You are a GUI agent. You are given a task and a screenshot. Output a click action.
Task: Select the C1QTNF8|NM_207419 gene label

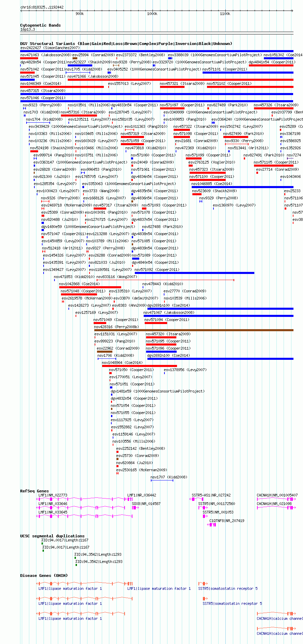coord(227,521)
